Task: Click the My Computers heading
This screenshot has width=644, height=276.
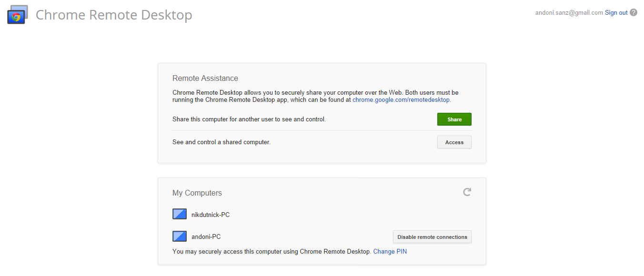Action: point(197,193)
